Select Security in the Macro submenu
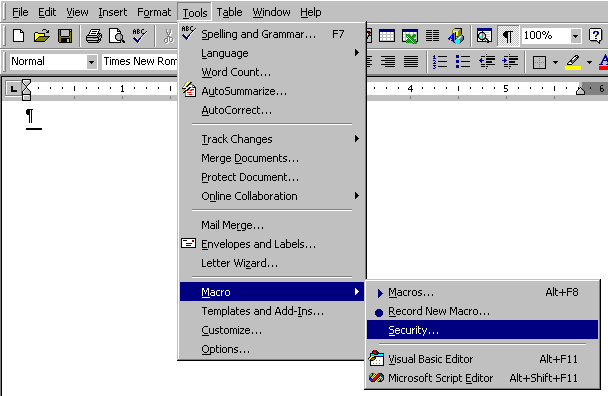608x396 pixels. click(x=482, y=330)
